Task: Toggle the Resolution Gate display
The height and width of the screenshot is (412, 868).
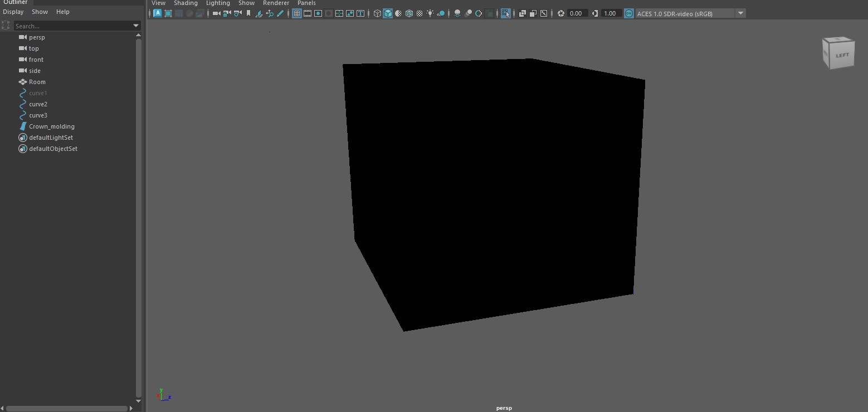Action: click(x=318, y=13)
